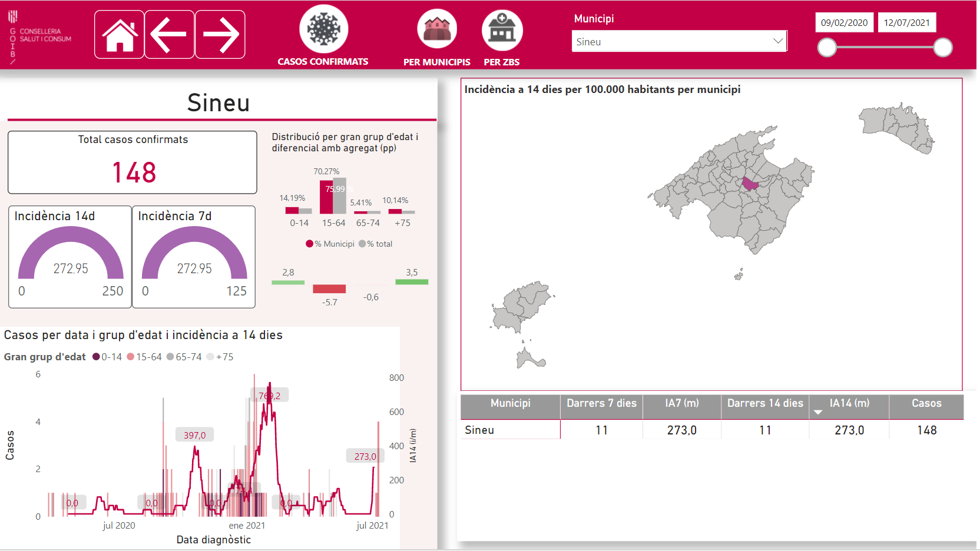
Task: Toggle the 15-64 age group legend item
Action: coord(144,357)
